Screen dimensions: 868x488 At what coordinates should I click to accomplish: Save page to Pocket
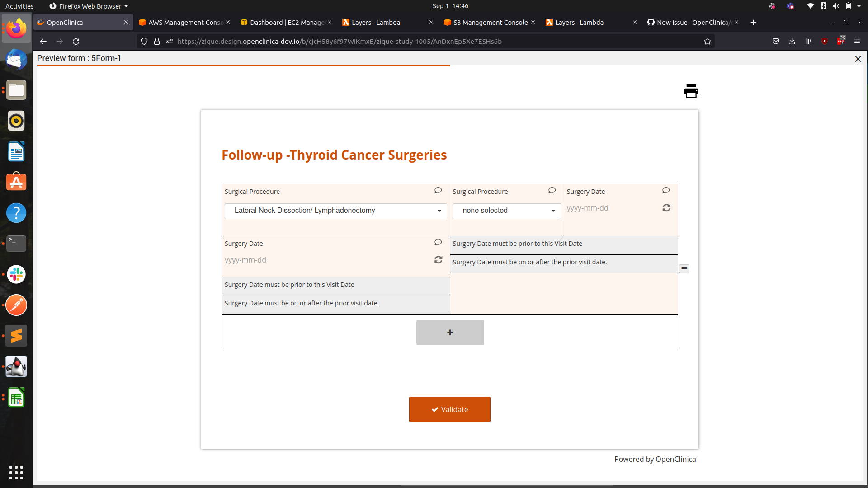[x=776, y=41]
